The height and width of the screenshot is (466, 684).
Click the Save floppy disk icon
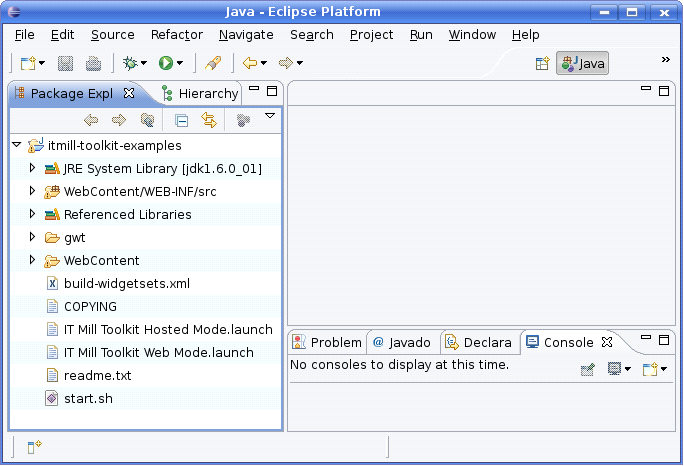pyautogui.click(x=65, y=64)
